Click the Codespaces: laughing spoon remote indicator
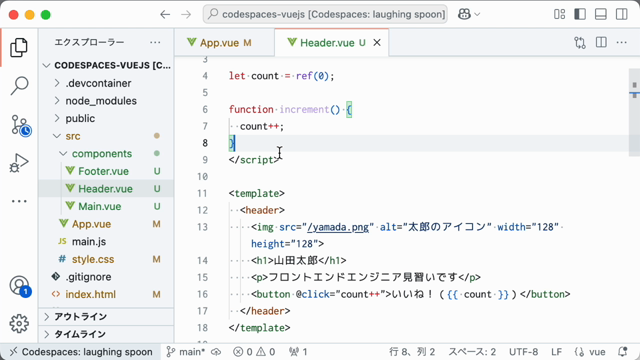Viewport: 640px width, 360px height. pyautogui.click(x=81, y=352)
